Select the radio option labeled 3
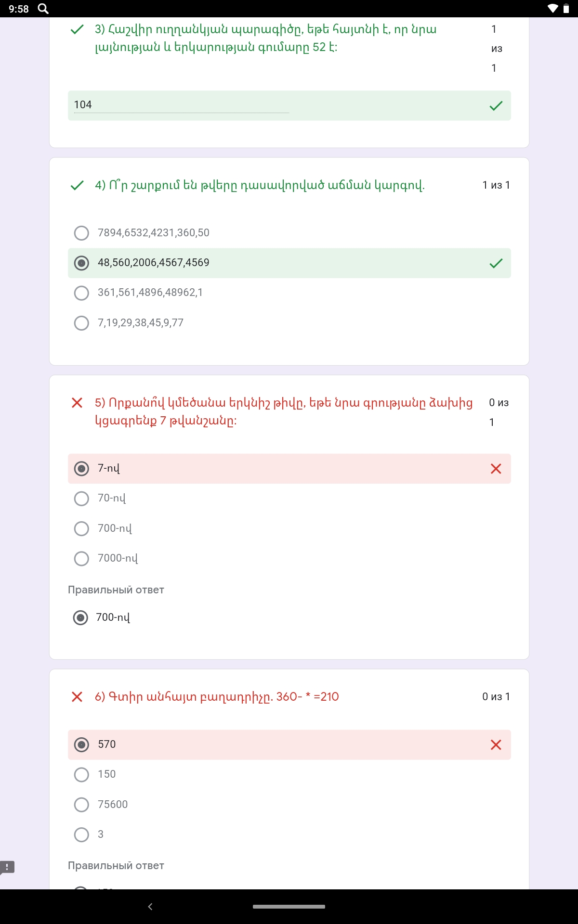The height and width of the screenshot is (924, 578). (x=81, y=834)
